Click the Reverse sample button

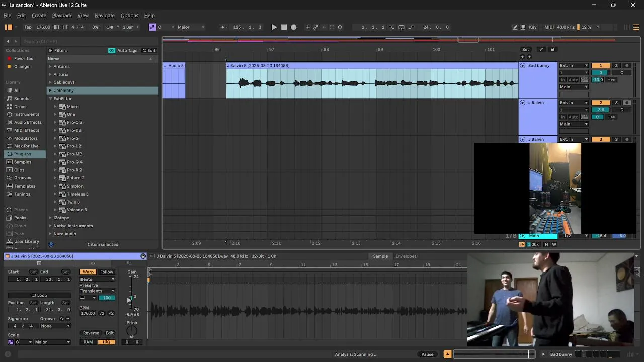91,333
